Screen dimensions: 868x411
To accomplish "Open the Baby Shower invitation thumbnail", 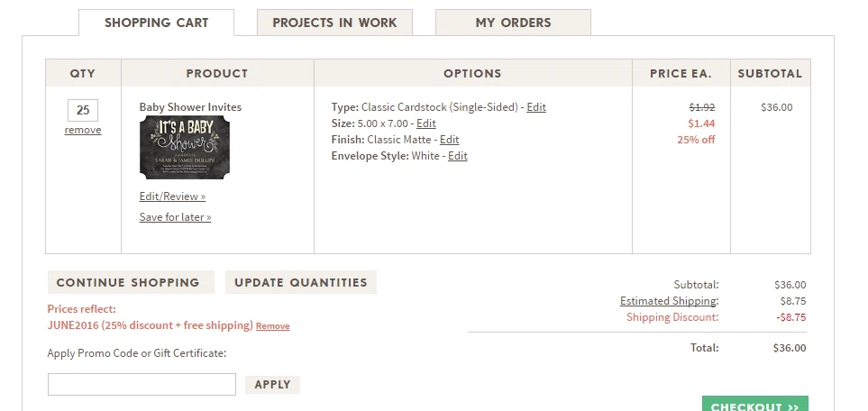I will pos(185,147).
